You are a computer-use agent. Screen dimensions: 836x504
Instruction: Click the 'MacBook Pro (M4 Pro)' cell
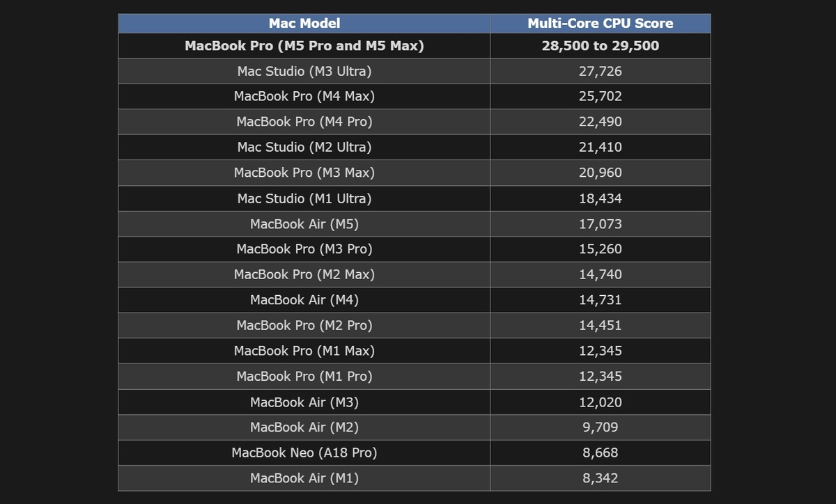coord(304,122)
